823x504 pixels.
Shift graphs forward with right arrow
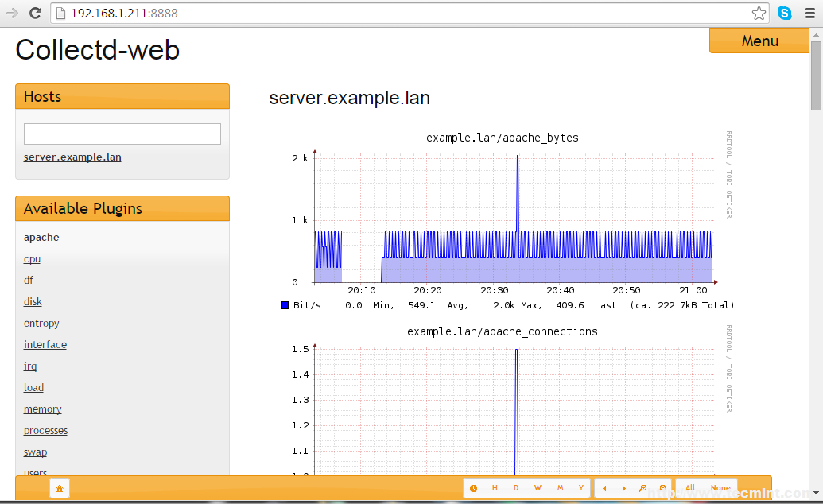pyautogui.click(x=623, y=488)
